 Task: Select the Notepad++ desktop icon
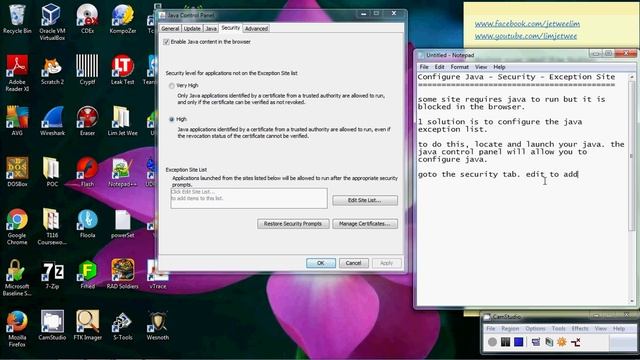click(122, 172)
